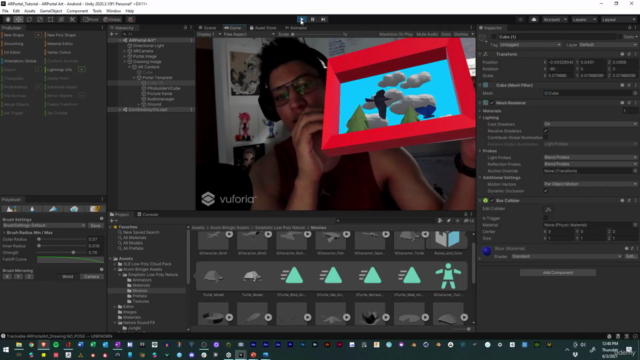
Task: Select the Scale tool in the toolbar
Action: tap(40, 19)
